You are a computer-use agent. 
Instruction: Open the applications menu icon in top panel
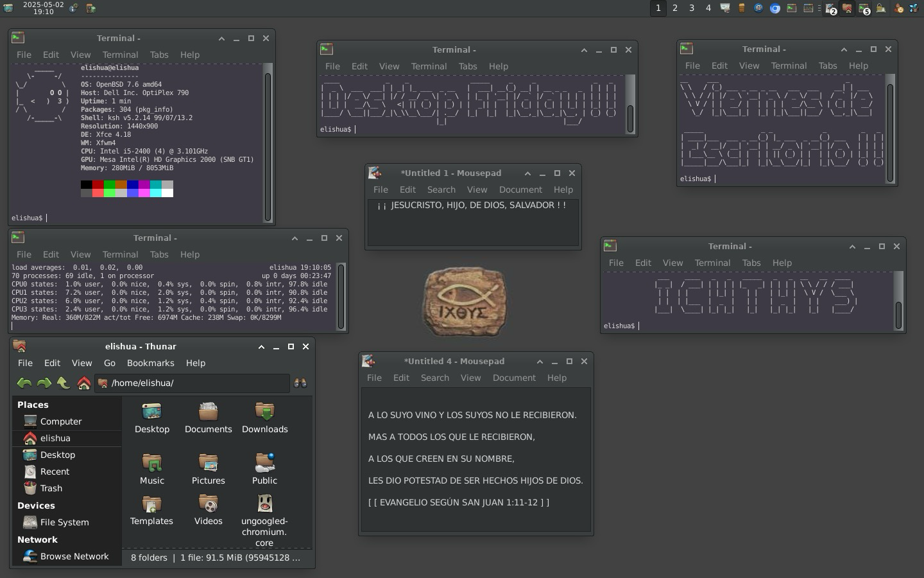pos(8,8)
